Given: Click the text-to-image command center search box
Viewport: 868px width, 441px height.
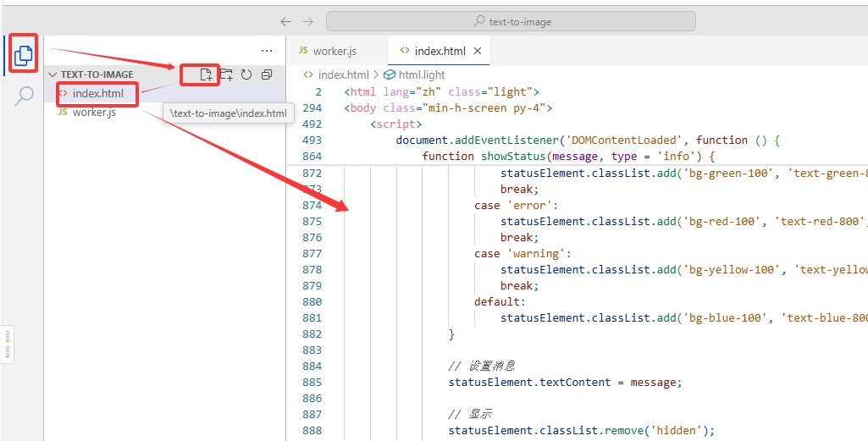Looking at the screenshot, I should pos(511,21).
